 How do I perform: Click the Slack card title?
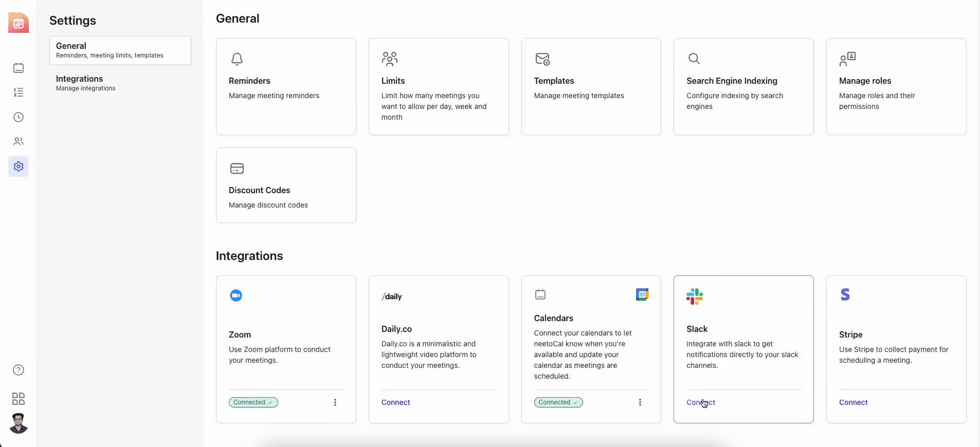(x=697, y=329)
